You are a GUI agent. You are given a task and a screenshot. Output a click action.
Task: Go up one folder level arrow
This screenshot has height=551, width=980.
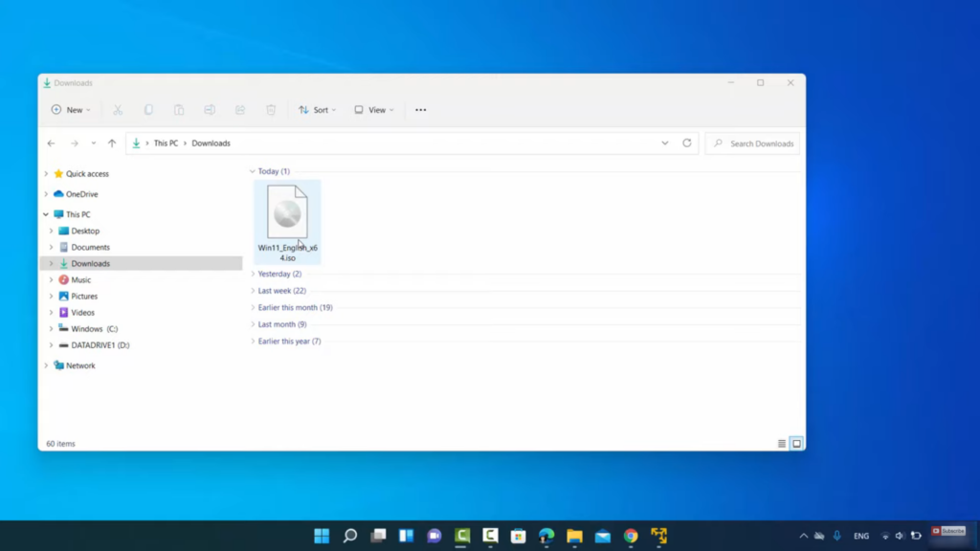click(x=112, y=143)
